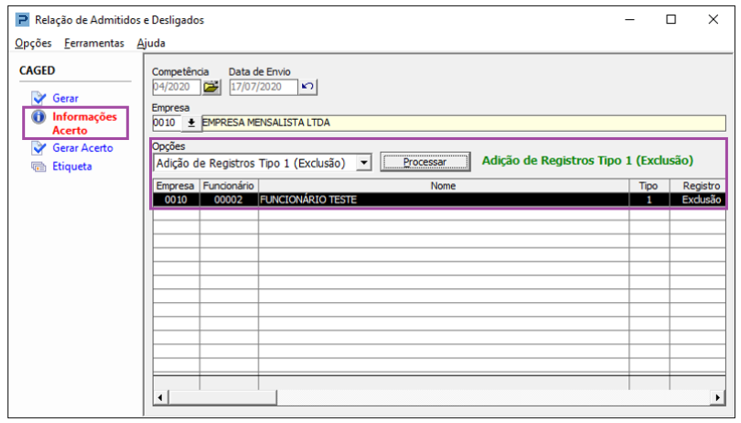Click the application logo in title bar
The height and width of the screenshot is (423, 741).
coord(22,20)
